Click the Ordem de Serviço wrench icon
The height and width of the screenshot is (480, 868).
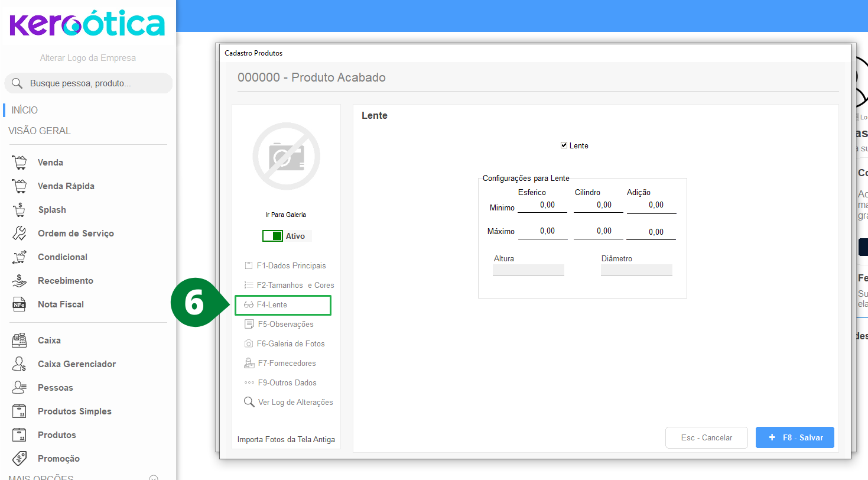pyautogui.click(x=19, y=233)
